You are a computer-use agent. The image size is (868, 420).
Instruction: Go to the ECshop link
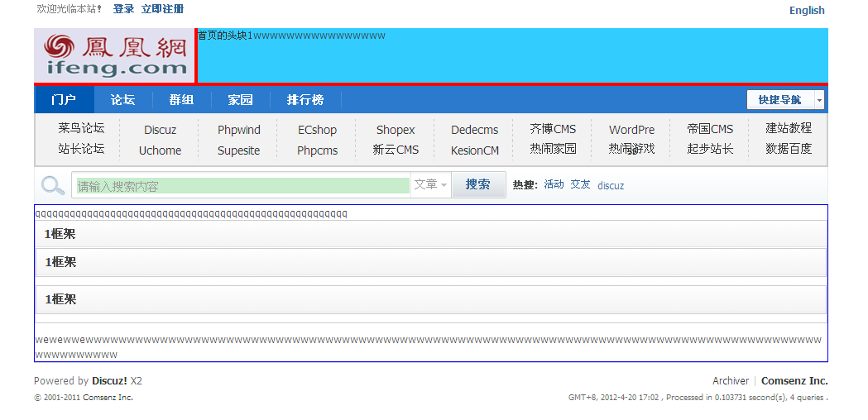pyautogui.click(x=317, y=130)
